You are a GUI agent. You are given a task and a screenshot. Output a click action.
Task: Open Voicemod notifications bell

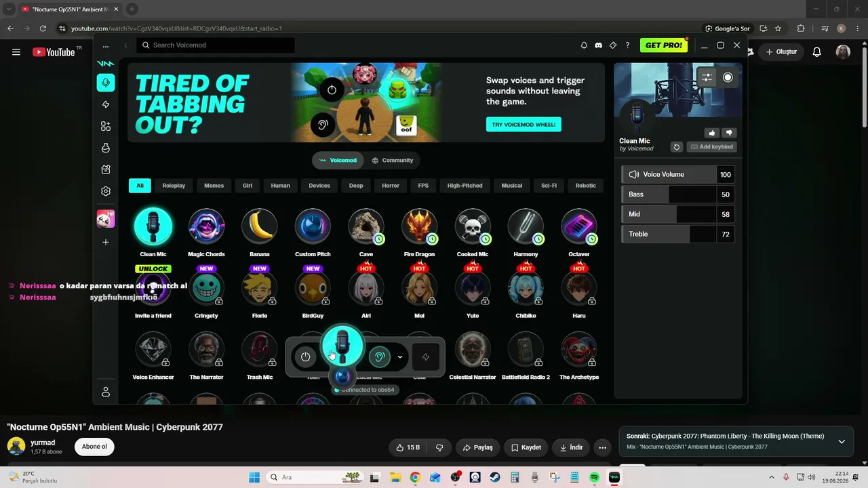[x=584, y=45]
